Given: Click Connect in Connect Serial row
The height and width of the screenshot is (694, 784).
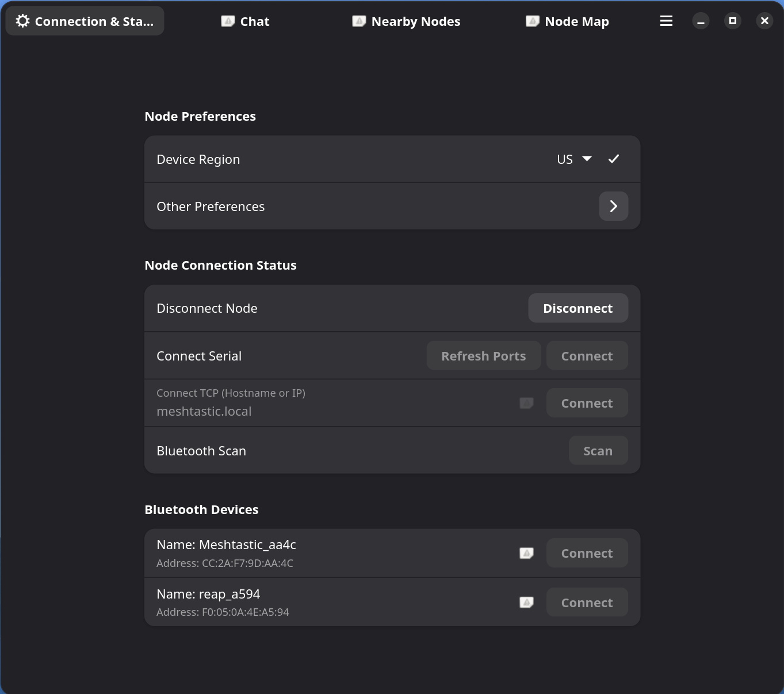Looking at the screenshot, I should pos(587,356).
